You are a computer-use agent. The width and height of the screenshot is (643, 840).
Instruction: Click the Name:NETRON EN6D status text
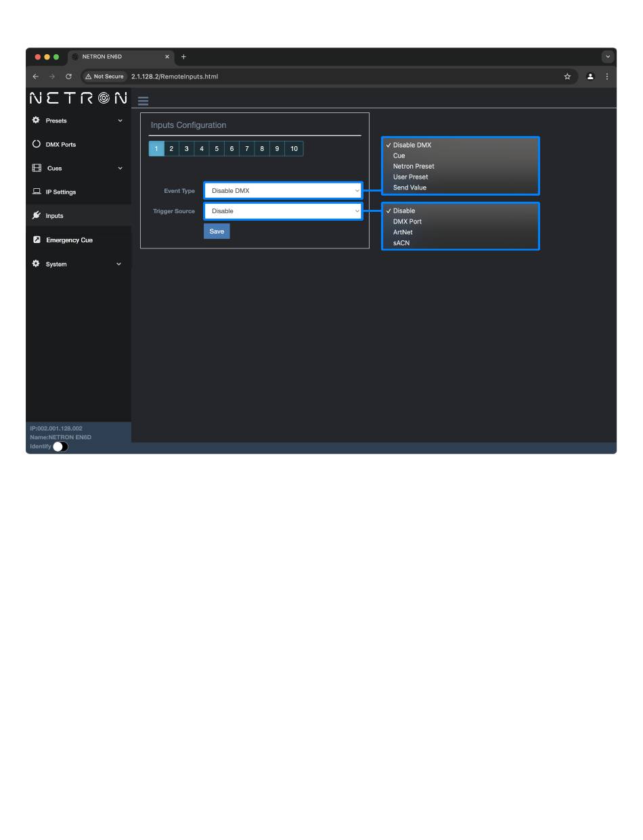click(x=61, y=437)
